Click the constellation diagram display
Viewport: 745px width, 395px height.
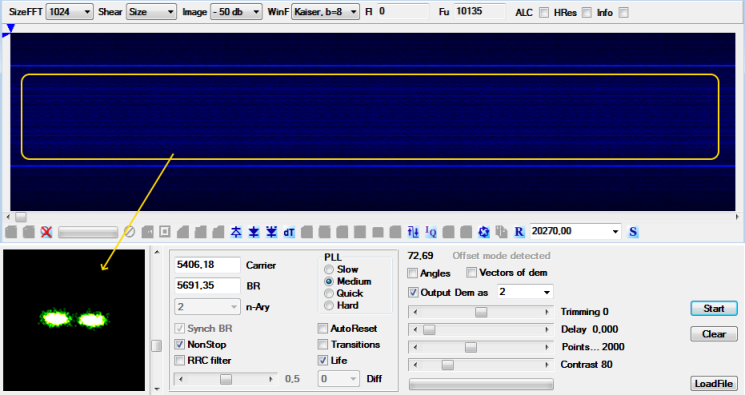click(74, 320)
